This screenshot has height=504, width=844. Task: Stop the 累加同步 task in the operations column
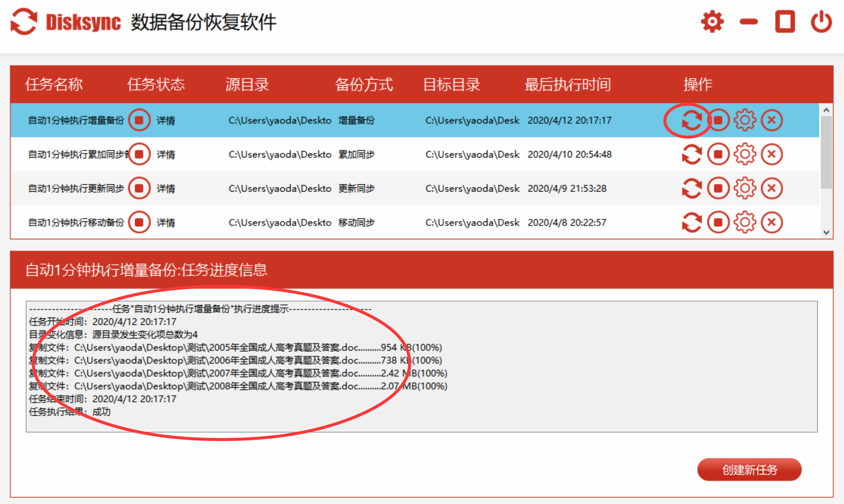[x=719, y=154]
